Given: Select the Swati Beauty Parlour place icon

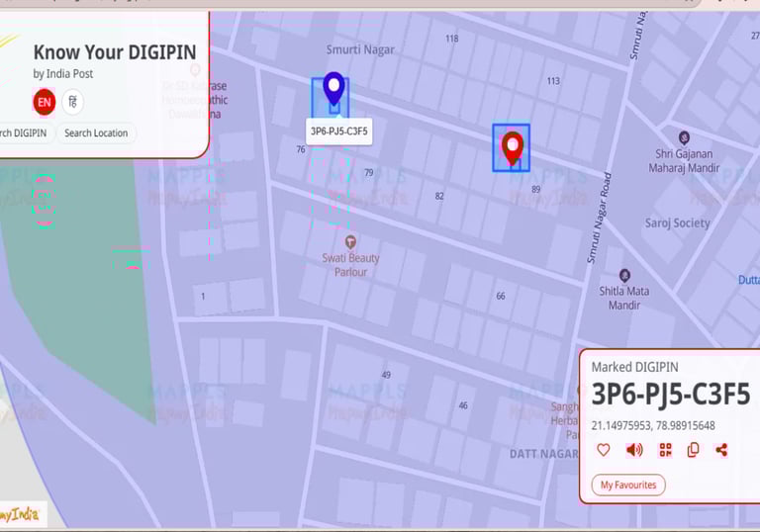Looking at the screenshot, I should [x=350, y=242].
